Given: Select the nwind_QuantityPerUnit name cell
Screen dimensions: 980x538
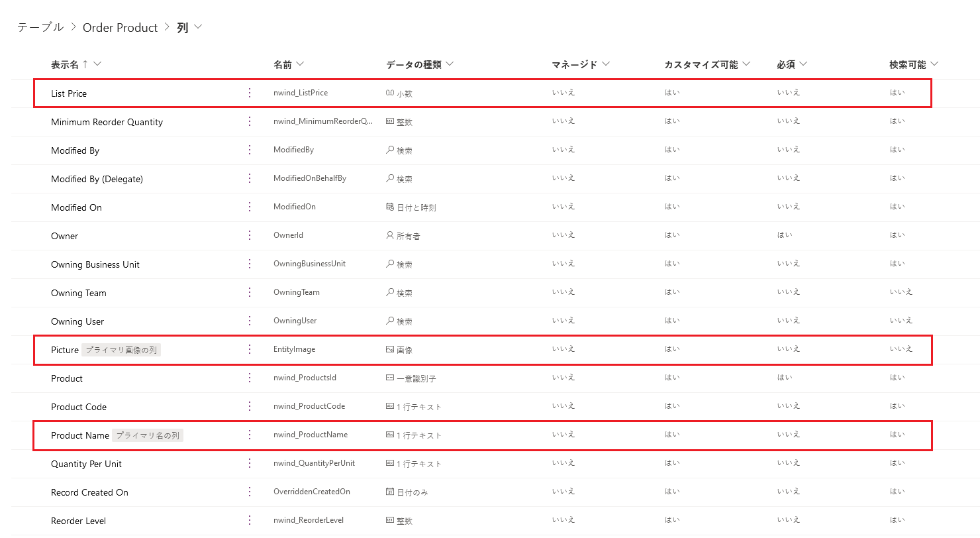Looking at the screenshot, I should [314, 463].
